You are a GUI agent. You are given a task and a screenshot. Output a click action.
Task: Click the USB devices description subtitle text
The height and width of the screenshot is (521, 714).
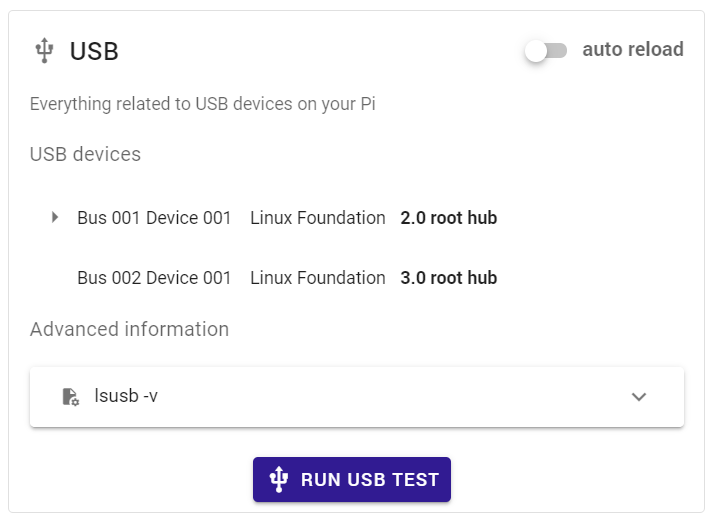point(203,104)
